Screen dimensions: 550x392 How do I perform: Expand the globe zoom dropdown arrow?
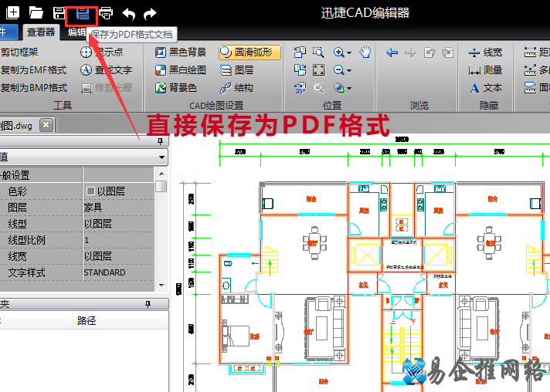pos(349,88)
